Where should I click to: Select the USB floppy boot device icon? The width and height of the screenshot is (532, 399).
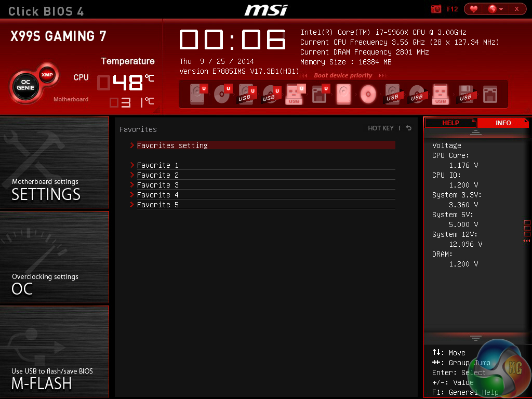(x=467, y=94)
